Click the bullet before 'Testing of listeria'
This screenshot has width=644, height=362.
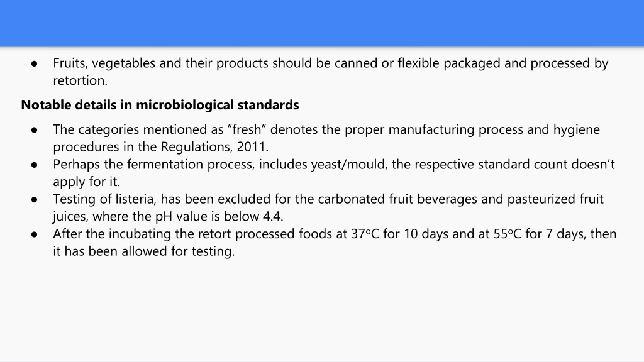[35, 200]
